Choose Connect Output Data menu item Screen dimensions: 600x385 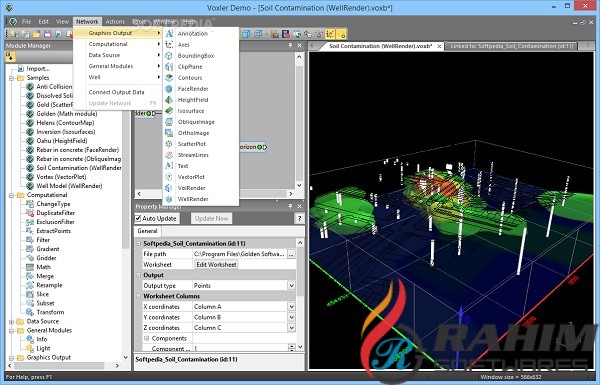pyautogui.click(x=118, y=92)
